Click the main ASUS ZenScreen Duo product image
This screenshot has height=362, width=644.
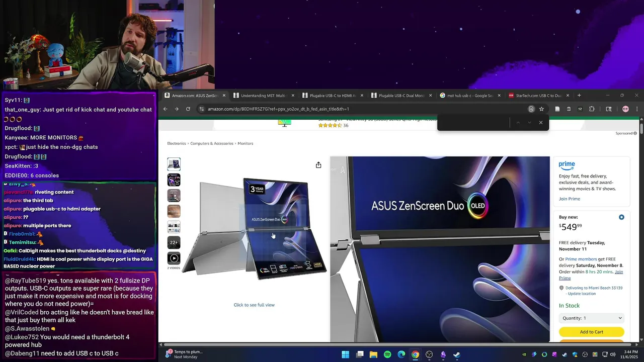point(254,229)
